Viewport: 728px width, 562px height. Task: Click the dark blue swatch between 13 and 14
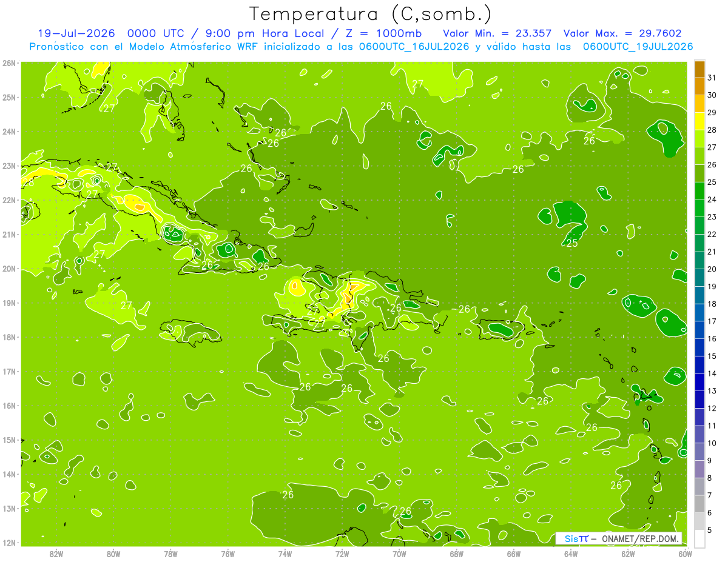pos(699,381)
